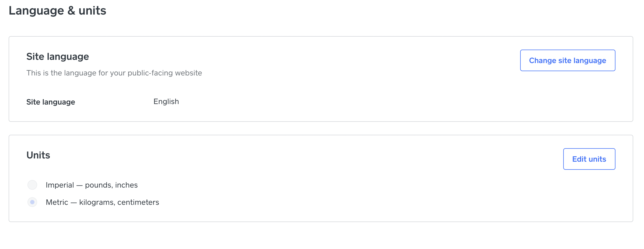Click the ampersand in the page heading

point(71,11)
